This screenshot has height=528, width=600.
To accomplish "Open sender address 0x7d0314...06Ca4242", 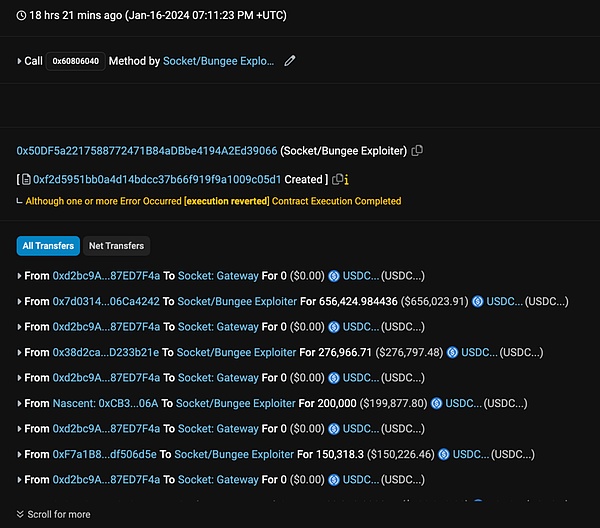I will pyautogui.click(x=105, y=301).
